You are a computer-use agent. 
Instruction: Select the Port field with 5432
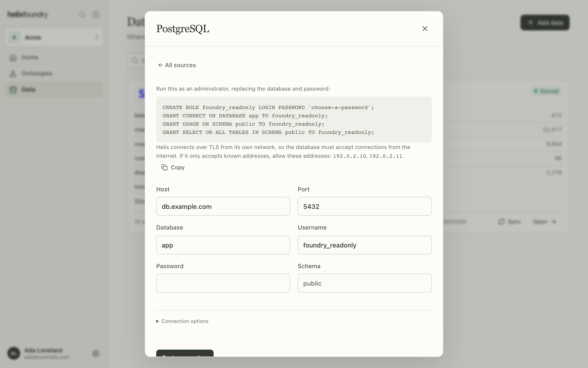point(365,206)
